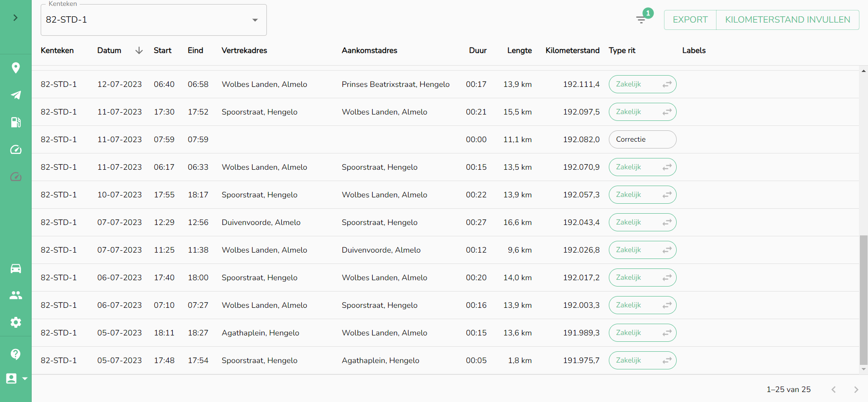Go to the next page arrow
868x402 pixels.
pyautogui.click(x=856, y=389)
